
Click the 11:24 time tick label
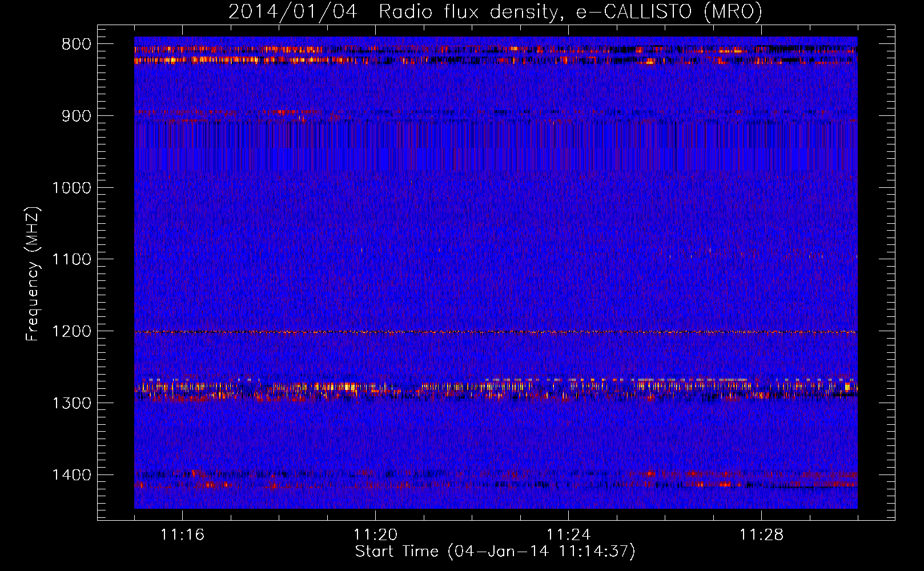[568, 535]
